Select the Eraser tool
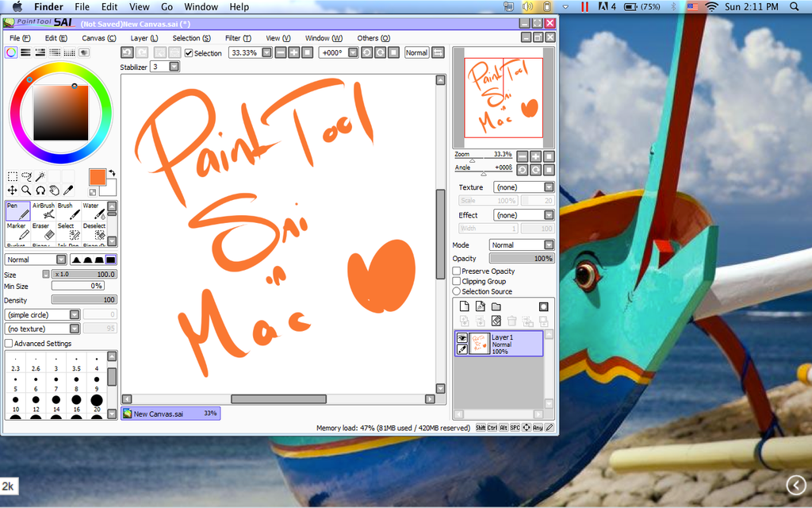This screenshot has height=508, width=812. [44, 231]
